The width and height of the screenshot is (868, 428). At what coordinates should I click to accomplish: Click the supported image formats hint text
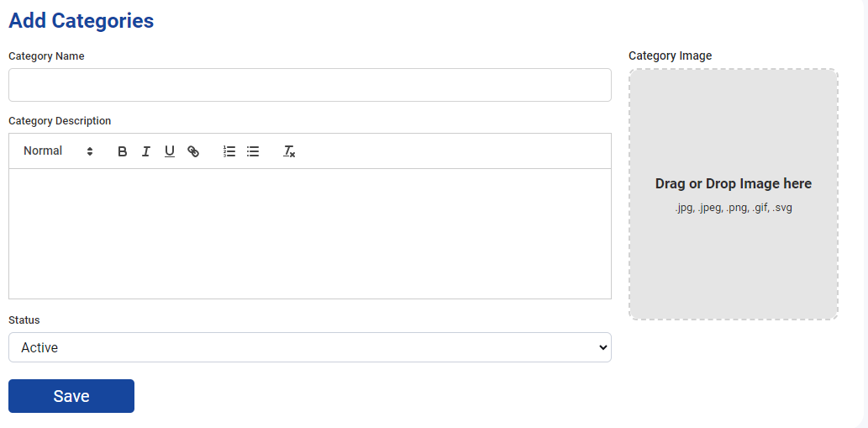pyautogui.click(x=733, y=209)
